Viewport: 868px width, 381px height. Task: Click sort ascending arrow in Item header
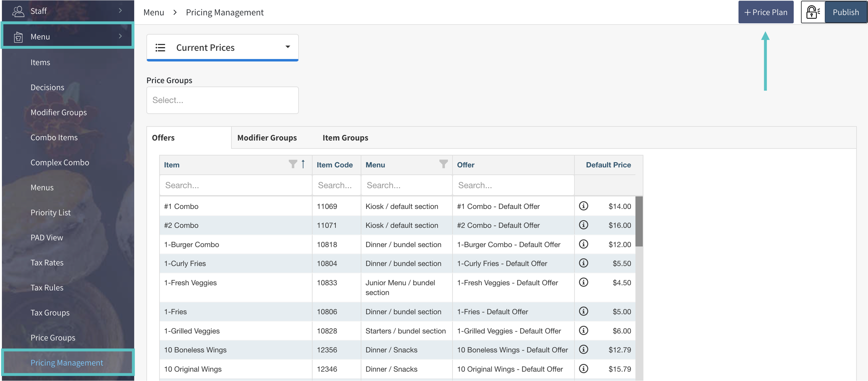pyautogui.click(x=303, y=164)
